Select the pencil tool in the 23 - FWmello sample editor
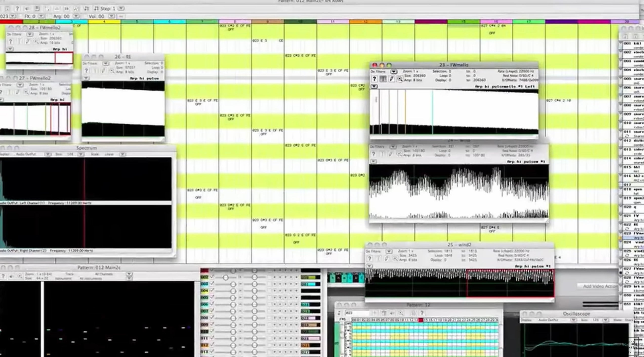 coord(391,79)
